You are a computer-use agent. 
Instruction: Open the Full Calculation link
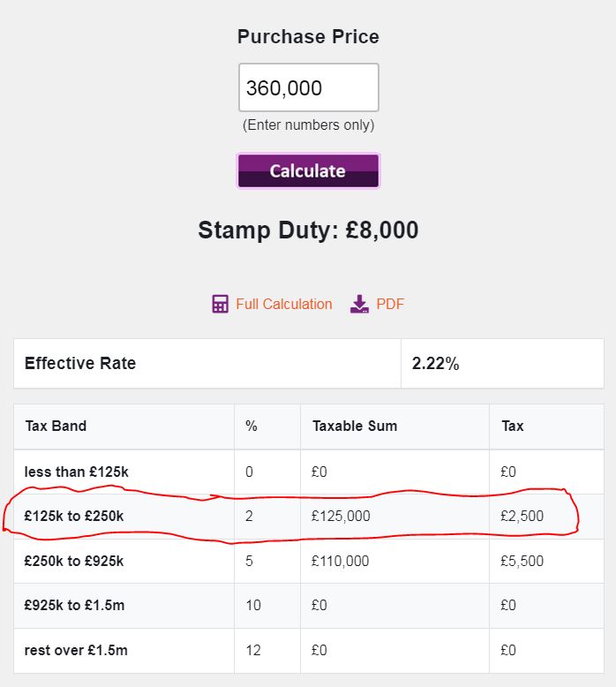pyautogui.click(x=283, y=304)
